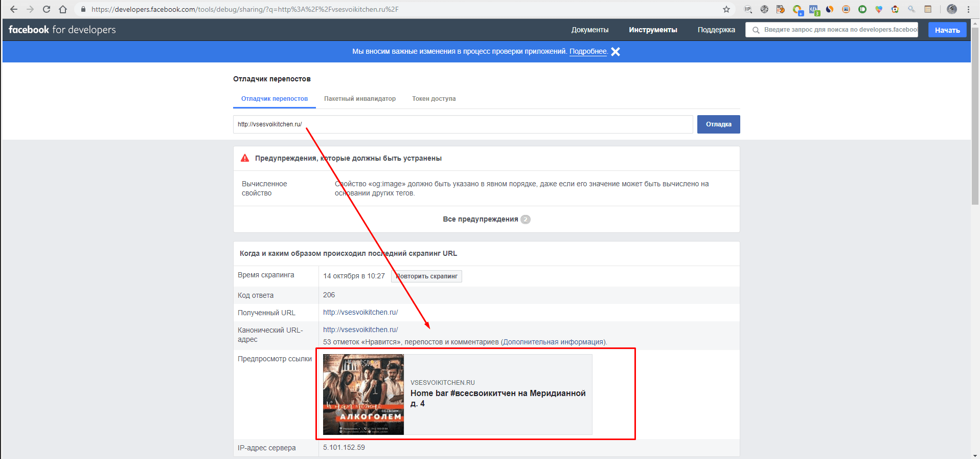
Task: Click the IP lookup extension icon
Action: coord(748,9)
